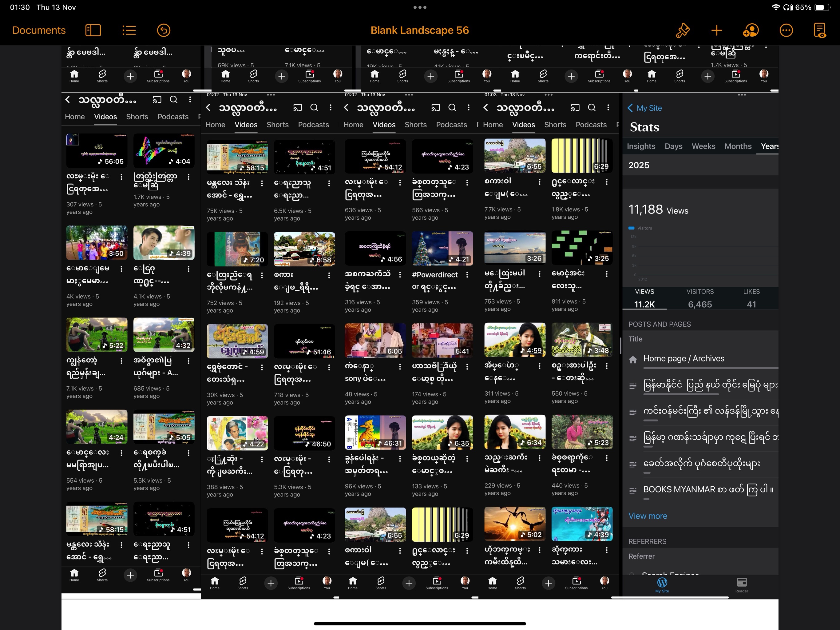Toggle the list outline view icon
This screenshot has width=840, height=630.
point(129,30)
